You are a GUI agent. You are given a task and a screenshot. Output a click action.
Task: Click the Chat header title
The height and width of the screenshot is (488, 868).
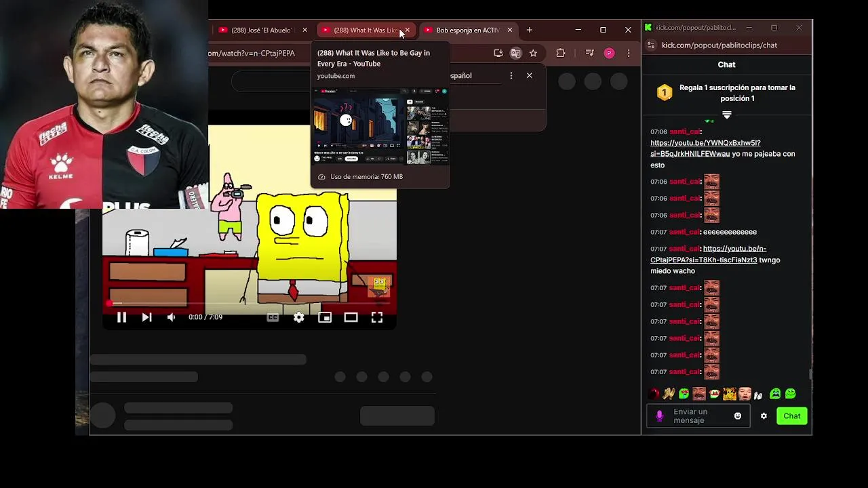tap(726, 64)
